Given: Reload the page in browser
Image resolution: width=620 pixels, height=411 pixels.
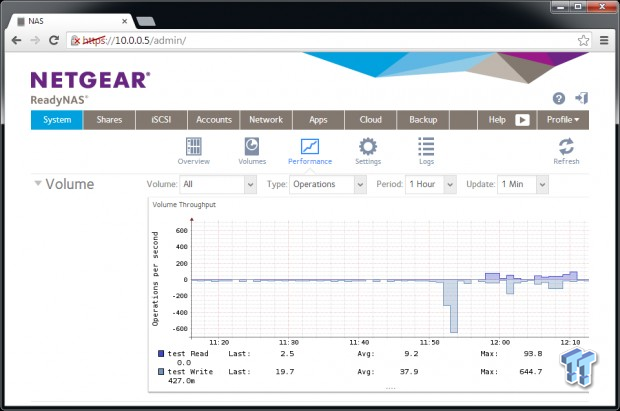Looking at the screenshot, I should [54, 40].
